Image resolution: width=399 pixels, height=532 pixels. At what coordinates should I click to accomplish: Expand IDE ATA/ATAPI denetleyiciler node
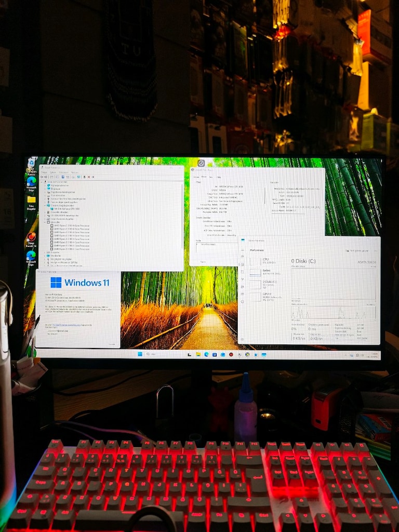pyautogui.click(x=45, y=216)
